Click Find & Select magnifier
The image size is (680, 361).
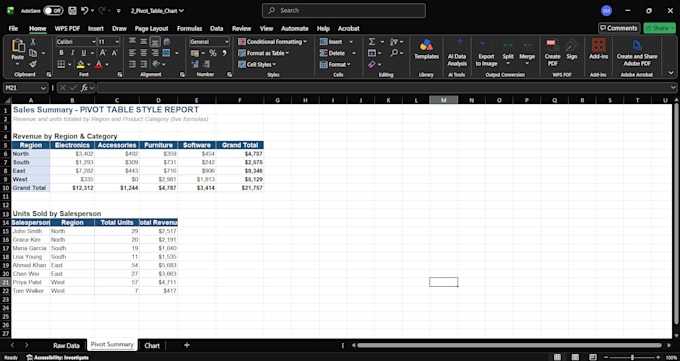coord(394,53)
